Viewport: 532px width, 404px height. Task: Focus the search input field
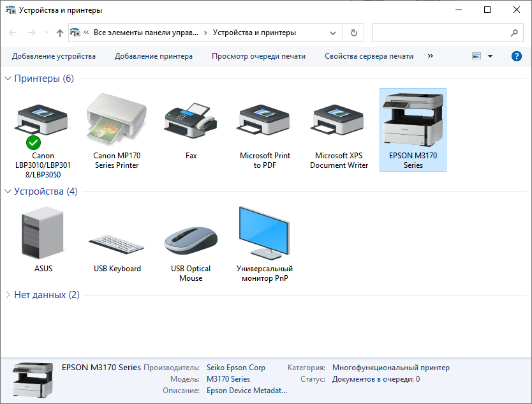(x=441, y=33)
